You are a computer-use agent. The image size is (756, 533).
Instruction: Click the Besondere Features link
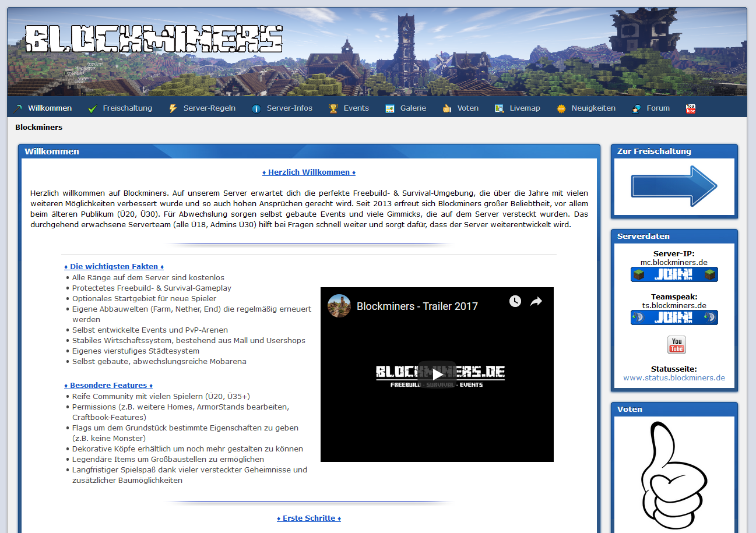tap(108, 385)
